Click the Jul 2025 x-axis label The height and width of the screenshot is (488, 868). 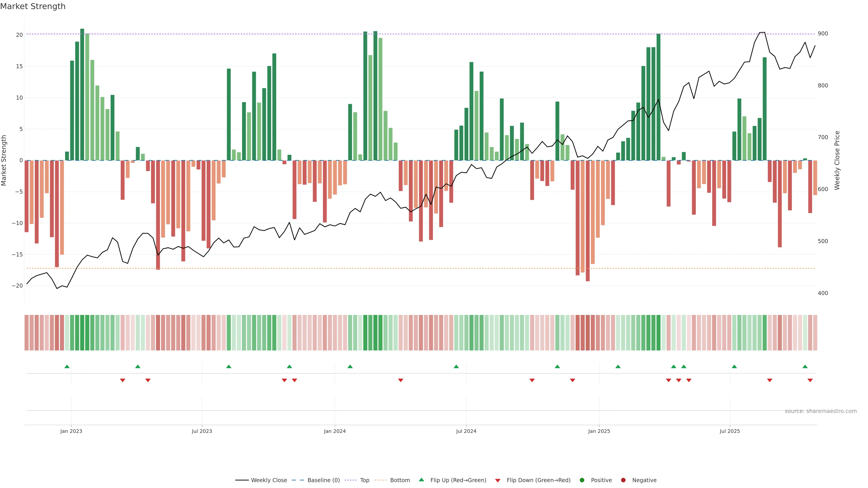click(729, 431)
